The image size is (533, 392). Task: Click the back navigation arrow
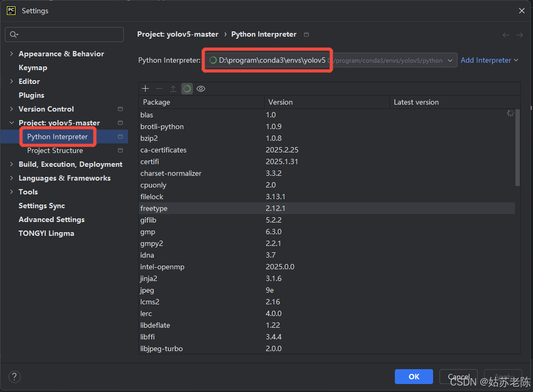506,35
